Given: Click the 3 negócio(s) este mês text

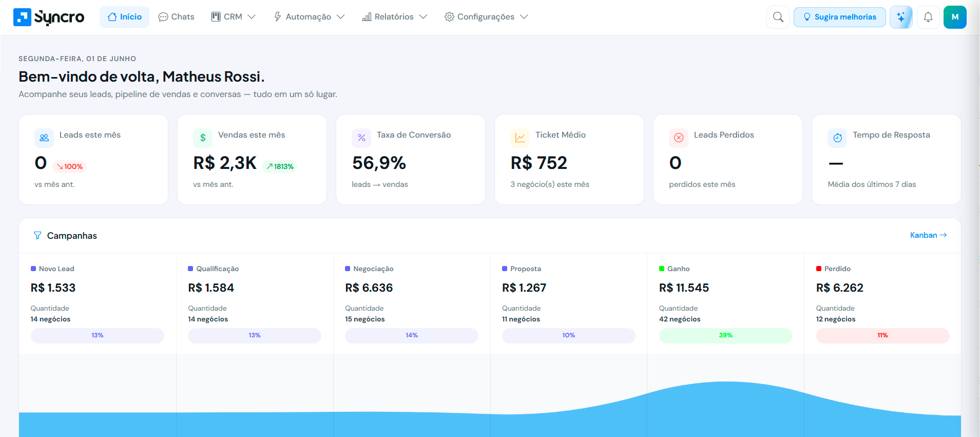Looking at the screenshot, I should point(550,184).
